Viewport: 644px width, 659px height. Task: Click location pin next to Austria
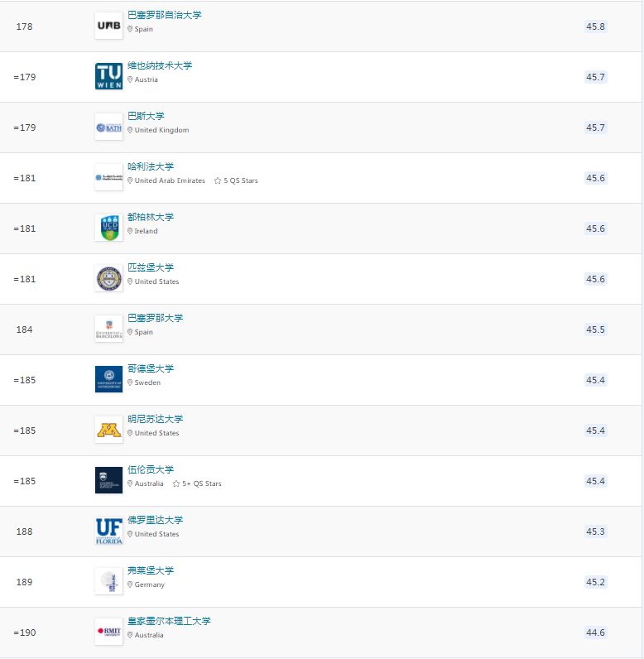tap(130, 79)
